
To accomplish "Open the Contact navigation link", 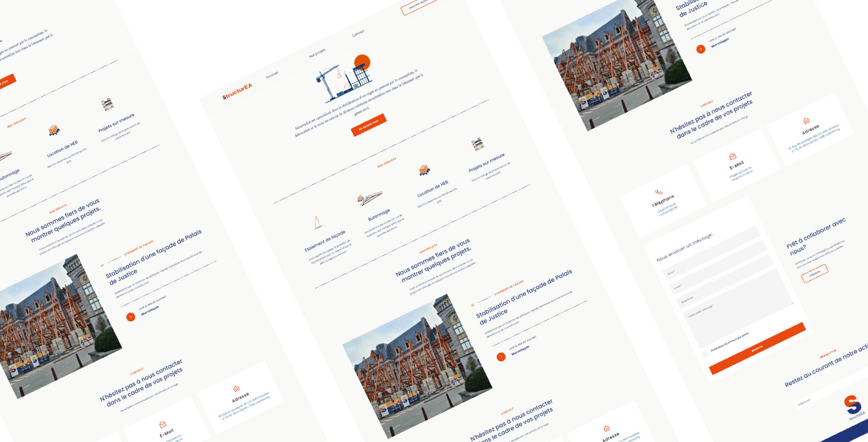I will [358, 33].
